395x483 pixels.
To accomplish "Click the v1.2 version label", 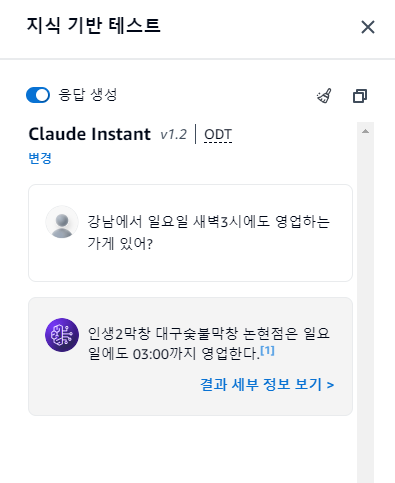I will tap(174, 135).
